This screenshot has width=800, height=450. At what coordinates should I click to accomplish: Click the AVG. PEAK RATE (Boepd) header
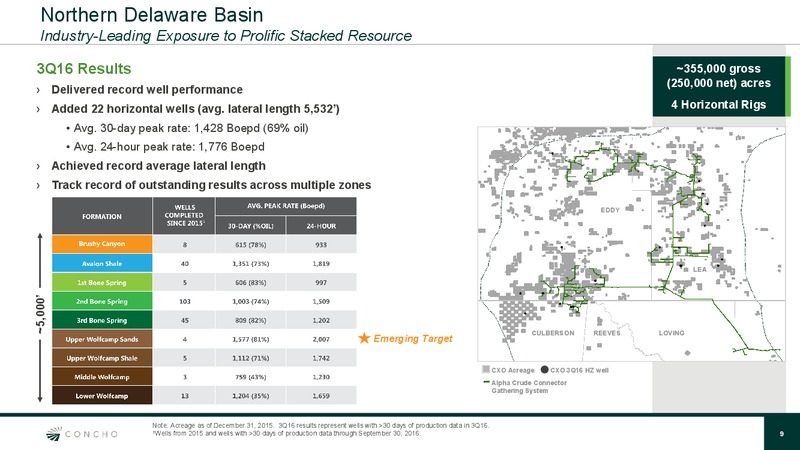pyautogui.click(x=286, y=206)
